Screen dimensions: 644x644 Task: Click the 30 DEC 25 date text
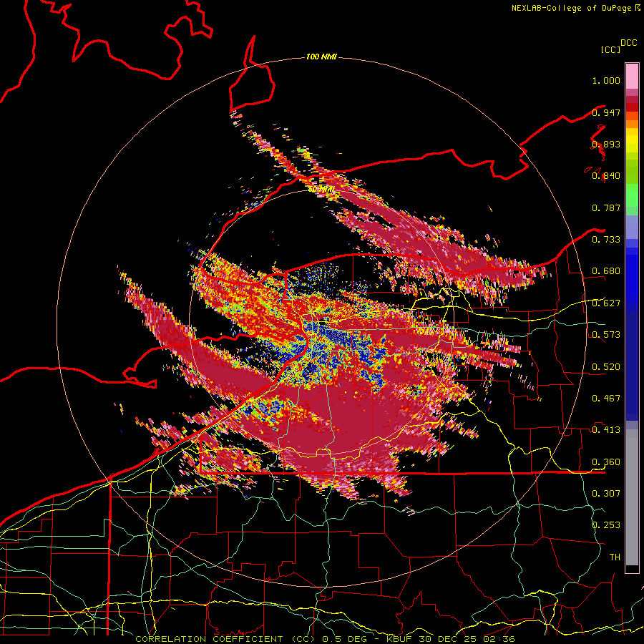[x=449, y=639]
